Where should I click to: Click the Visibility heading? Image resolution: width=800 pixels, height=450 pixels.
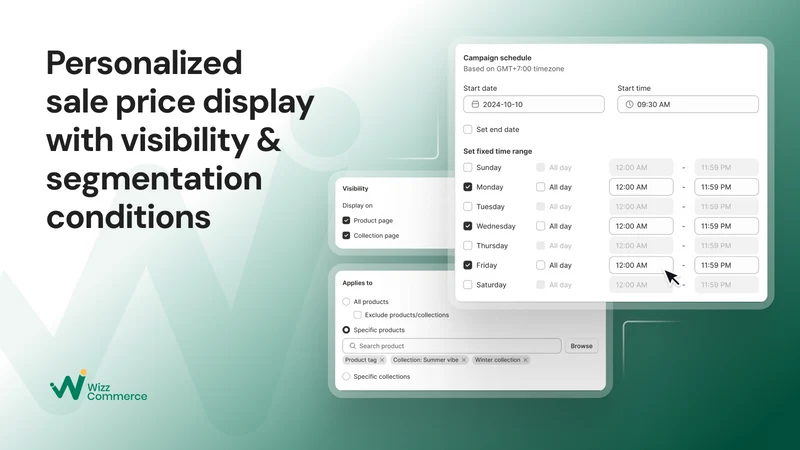point(355,188)
